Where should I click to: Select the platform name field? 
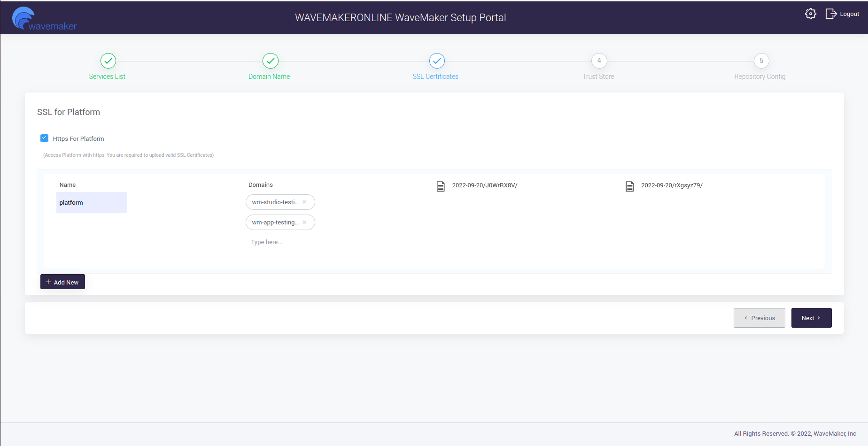coord(92,203)
